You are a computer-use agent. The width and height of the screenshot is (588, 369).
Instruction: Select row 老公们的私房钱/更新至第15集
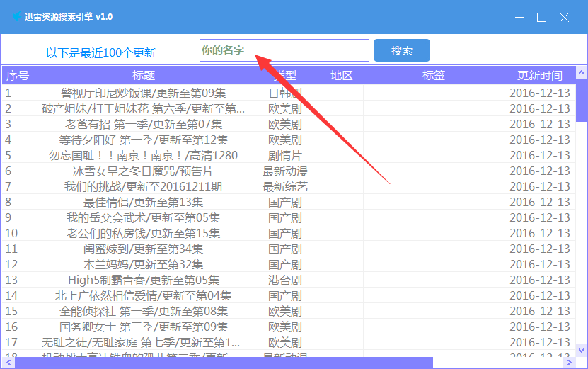click(289, 233)
